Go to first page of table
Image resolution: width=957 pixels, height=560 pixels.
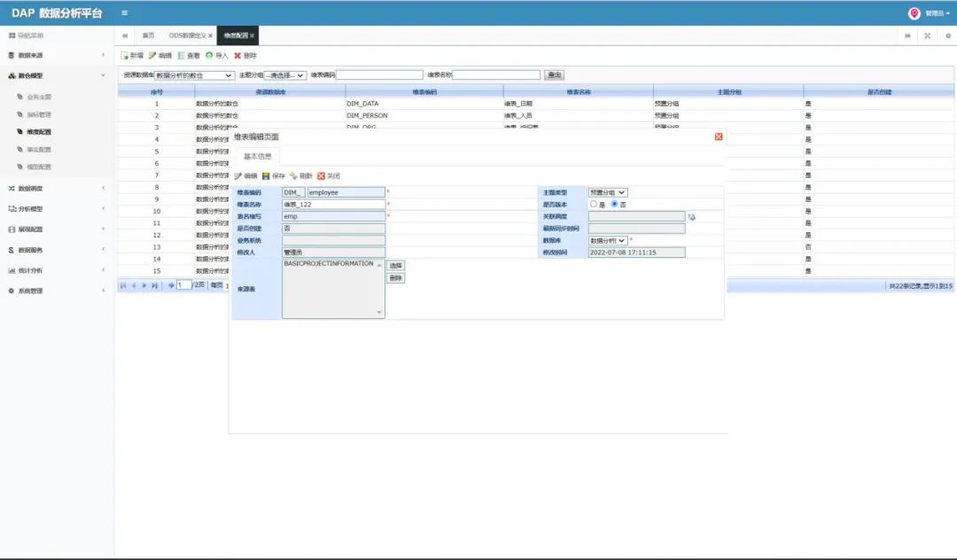click(x=123, y=285)
